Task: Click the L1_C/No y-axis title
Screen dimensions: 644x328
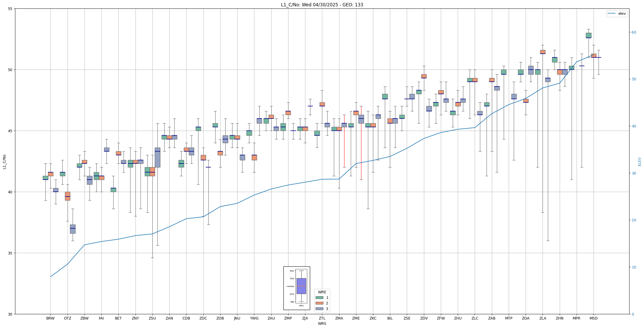Action: [4, 162]
